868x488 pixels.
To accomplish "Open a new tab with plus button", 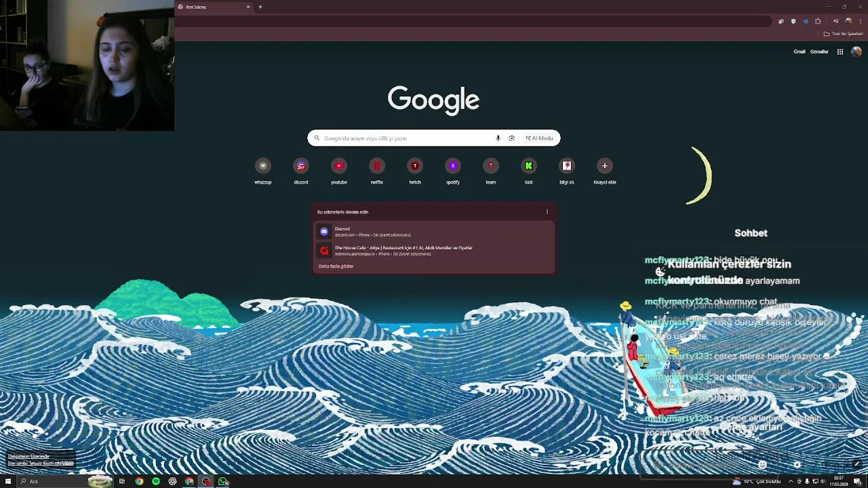I will click(x=260, y=7).
